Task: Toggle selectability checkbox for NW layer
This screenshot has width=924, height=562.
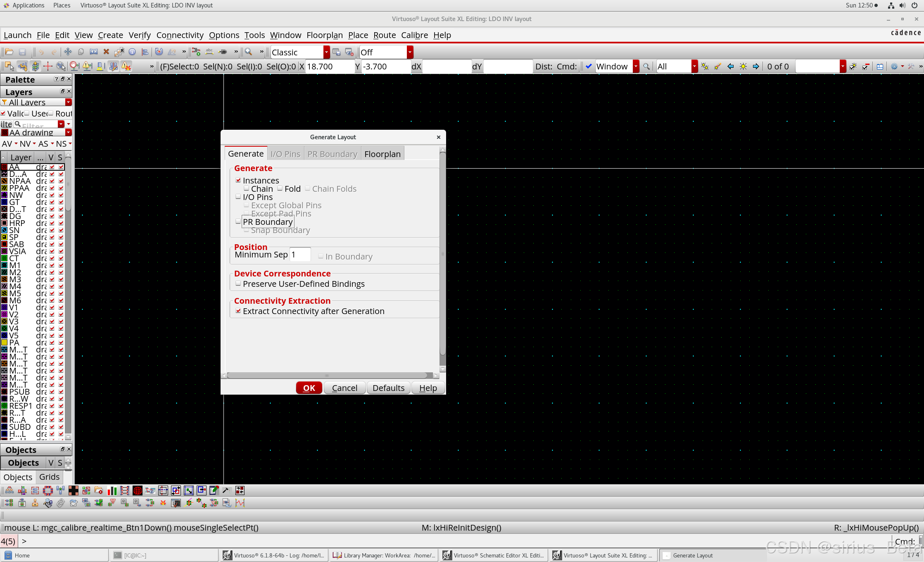Action: click(x=61, y=195)
